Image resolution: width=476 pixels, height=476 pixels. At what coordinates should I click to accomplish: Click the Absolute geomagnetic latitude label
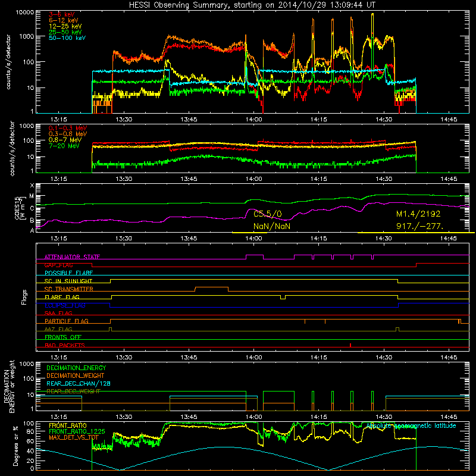411,426
